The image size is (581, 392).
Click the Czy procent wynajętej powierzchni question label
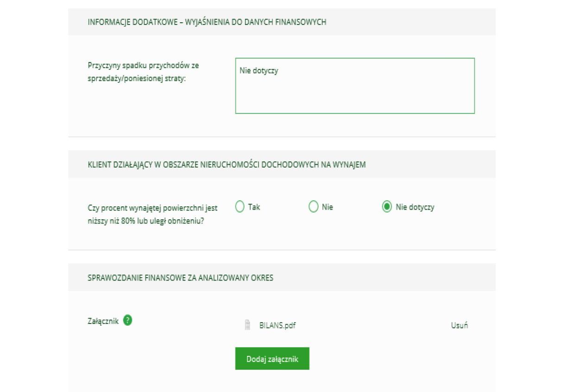152,214
